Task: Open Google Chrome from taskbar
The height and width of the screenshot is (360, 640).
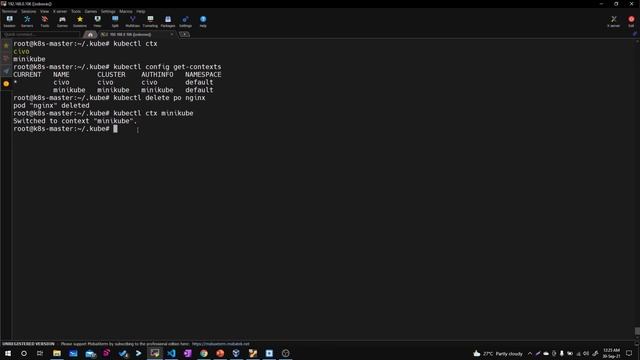Action: point(204,353)
